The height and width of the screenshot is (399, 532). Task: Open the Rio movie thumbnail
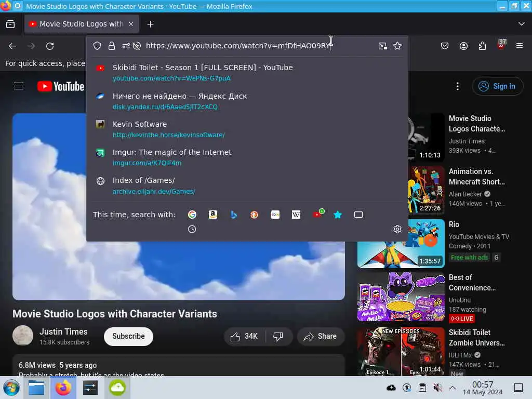pos(401,255)
